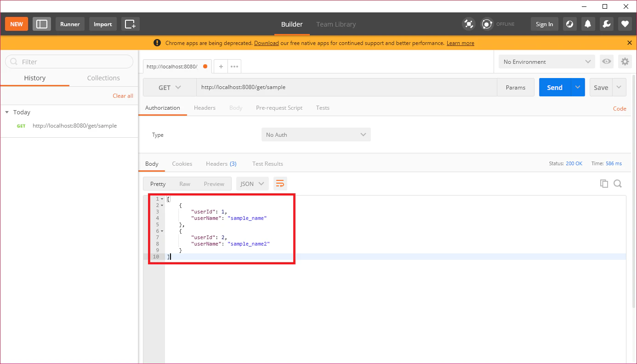Open the wrench settings menu
Screen dimensions: 637x364
pos(607,24)
